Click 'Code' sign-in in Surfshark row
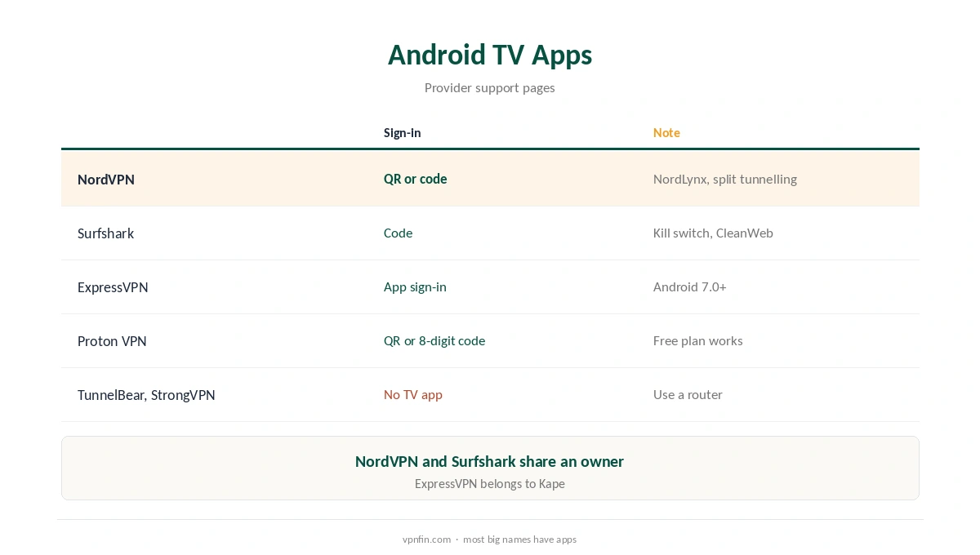 tap(399, 233)
